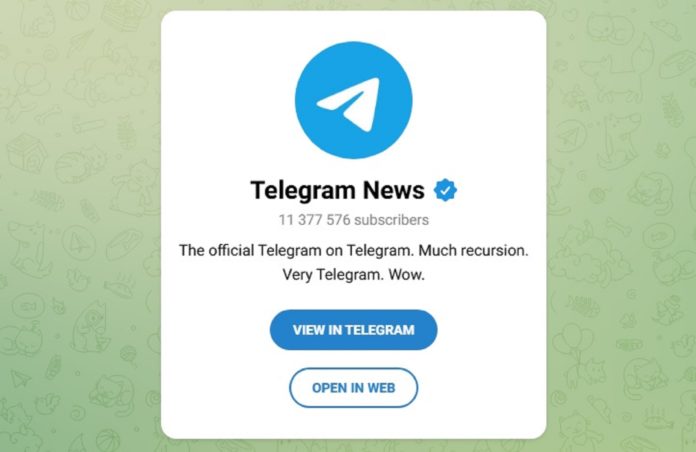
Task: Click the word Wow in the description
Action: pyautogui.click(x=406, y=274)
